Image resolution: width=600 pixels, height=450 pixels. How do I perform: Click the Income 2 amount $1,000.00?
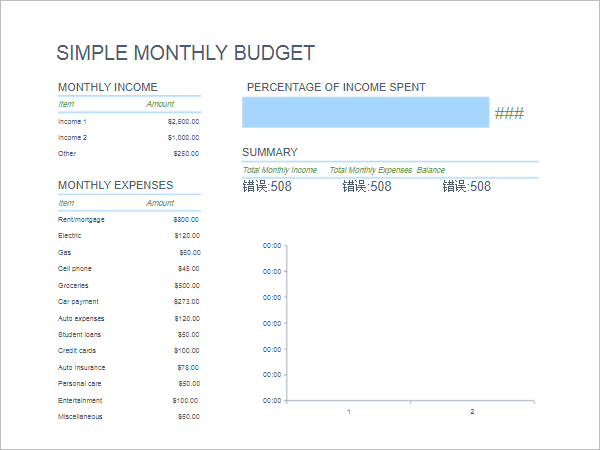183,137
